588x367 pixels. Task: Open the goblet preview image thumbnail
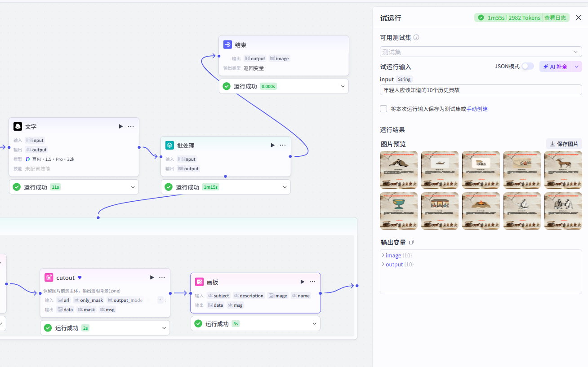(x=399, y=211)
